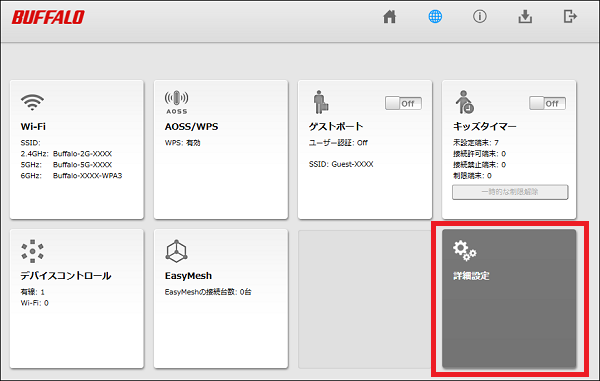Open the AOSS antenna icon

tap(176, 102)
